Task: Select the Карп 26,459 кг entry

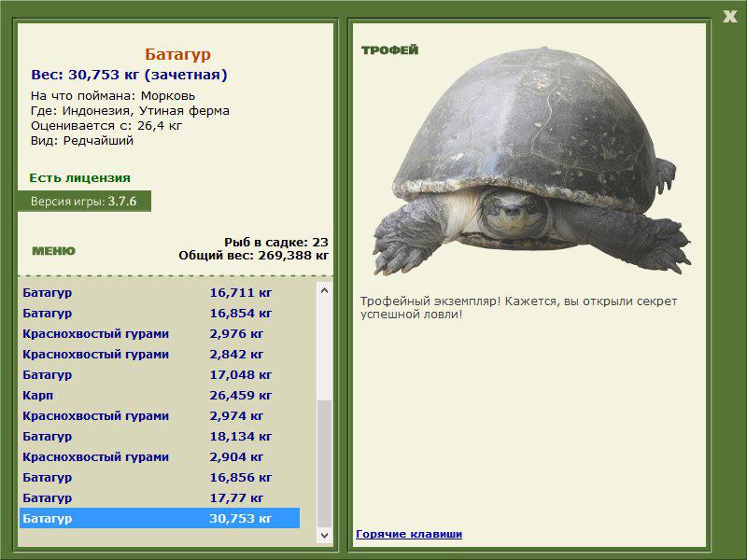Action: click(x=159, y=395)
